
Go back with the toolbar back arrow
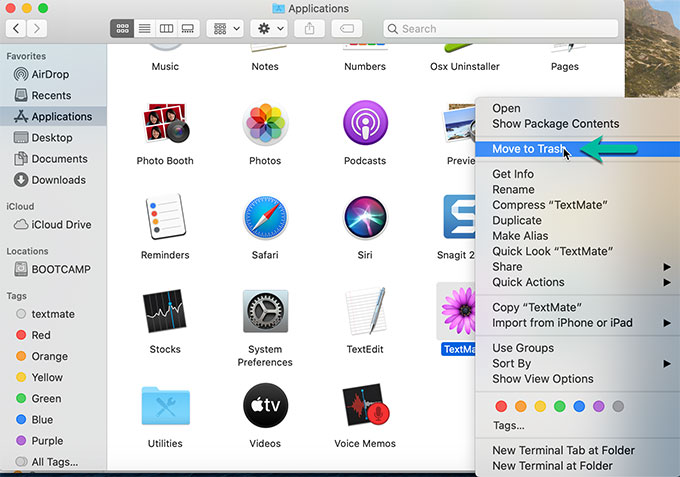click(x=14, y=29)
